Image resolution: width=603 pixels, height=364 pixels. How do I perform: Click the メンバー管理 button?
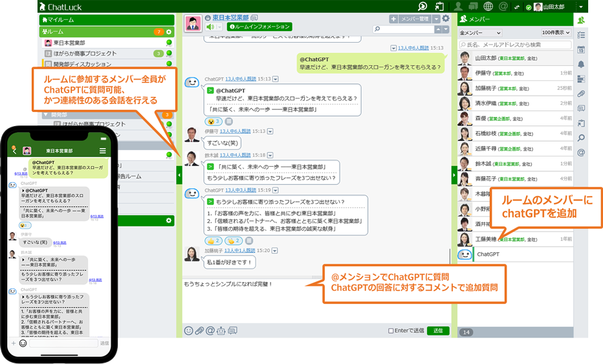click(415, 19)
